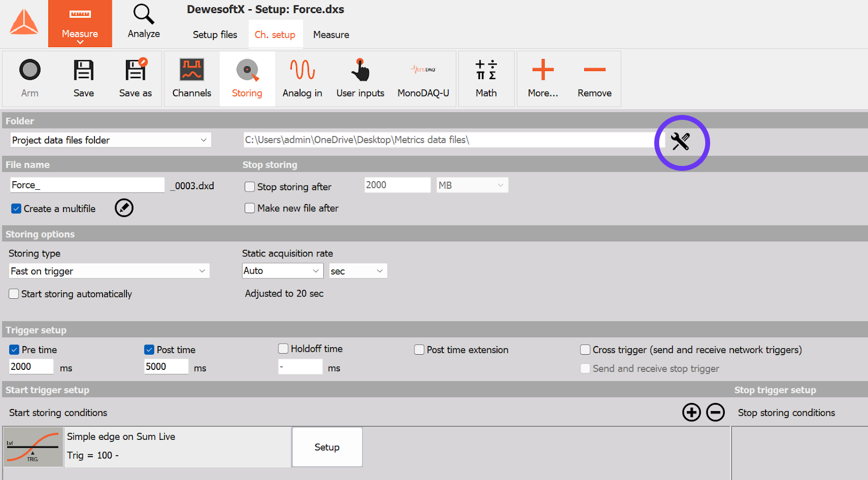868x480 pixels.
Task: Click Start storing conditions label
Action: [x=58, y=413]
